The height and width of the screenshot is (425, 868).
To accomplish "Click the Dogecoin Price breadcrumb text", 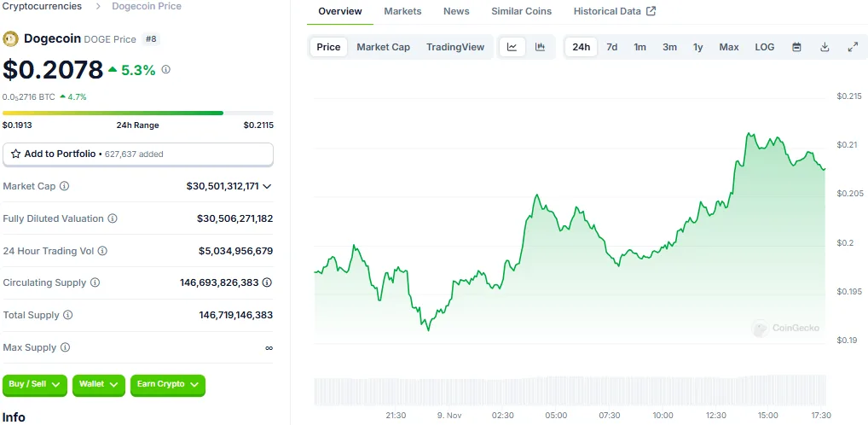I will [147, 7].
